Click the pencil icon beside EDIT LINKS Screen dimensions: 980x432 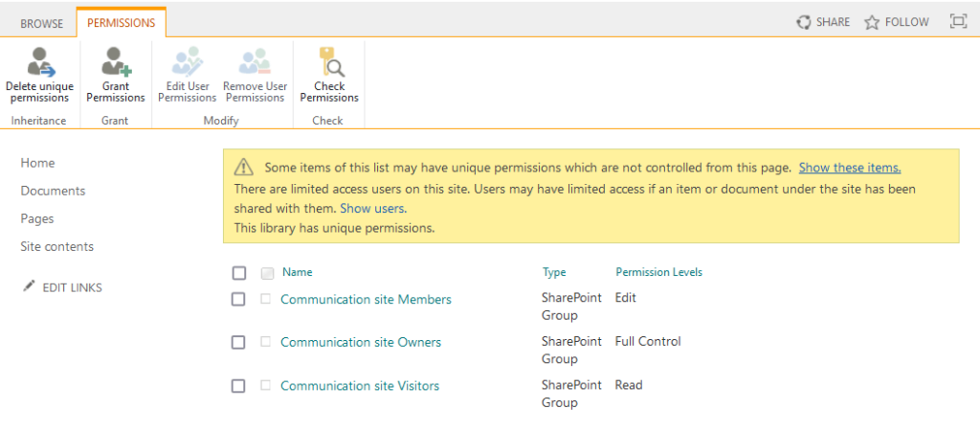(x=29, y=285)
